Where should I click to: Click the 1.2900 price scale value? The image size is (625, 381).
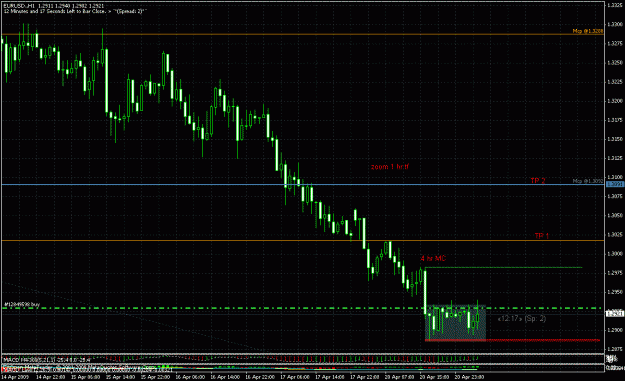coord(615,330)
